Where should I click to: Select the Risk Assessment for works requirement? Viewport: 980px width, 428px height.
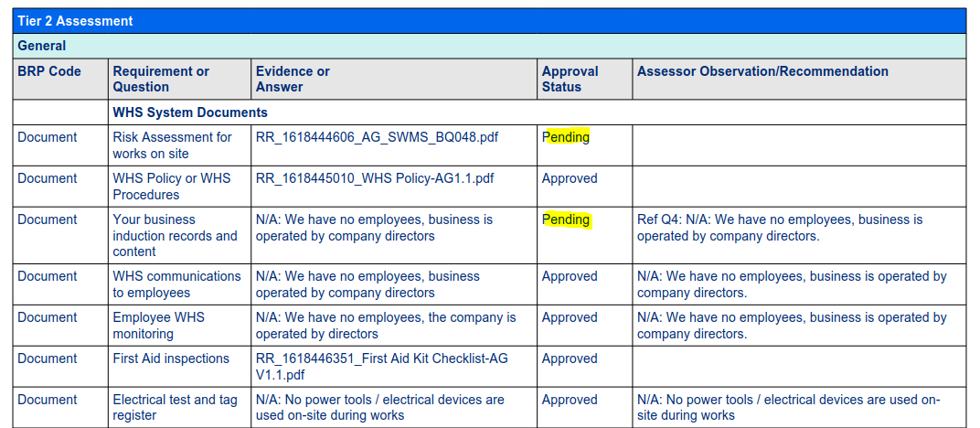tap(172, 145)
